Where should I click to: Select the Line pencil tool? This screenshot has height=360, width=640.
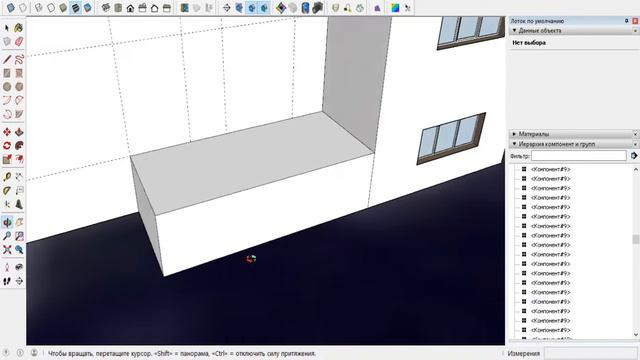[7, 60]
